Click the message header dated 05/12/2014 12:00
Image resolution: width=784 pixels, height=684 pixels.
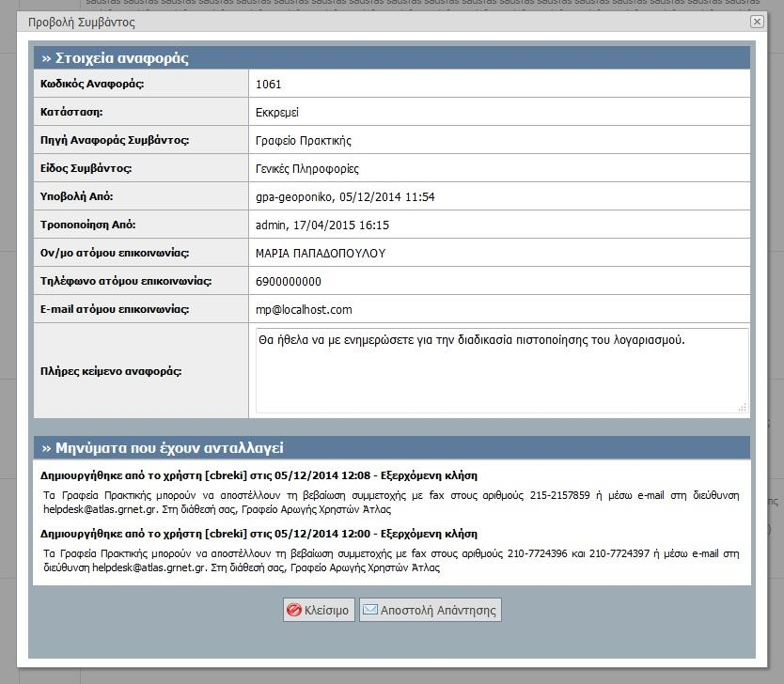tap(259, 534)
